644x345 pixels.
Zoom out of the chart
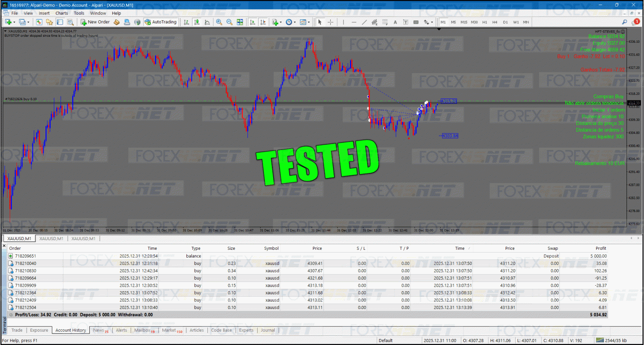coord(229,22)
